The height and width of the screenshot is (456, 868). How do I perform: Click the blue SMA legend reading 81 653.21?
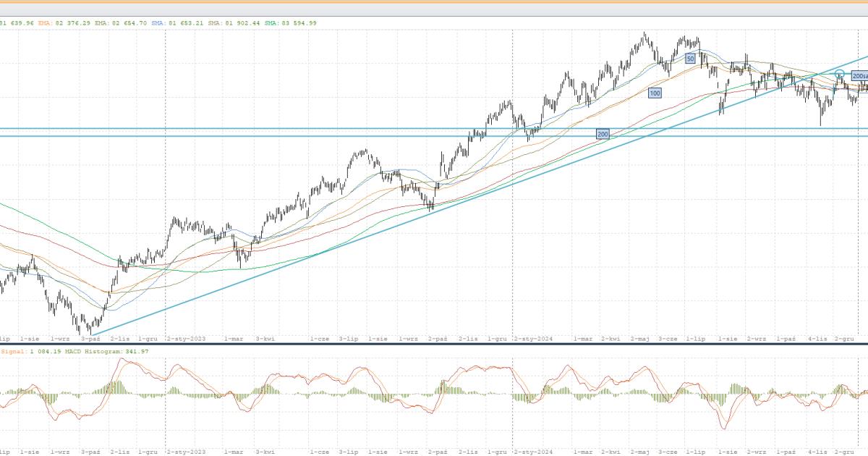[178, 23]
